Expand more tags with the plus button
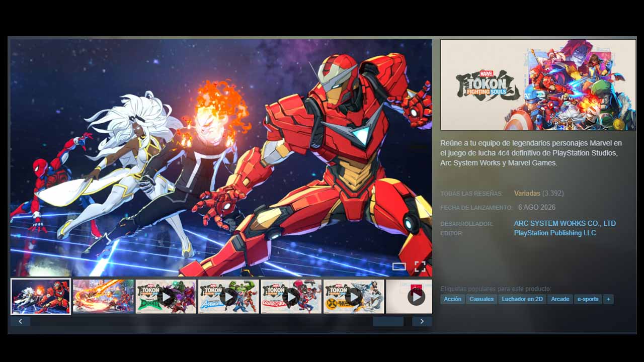This screenshot has height=362, width=644. point(608,299)
